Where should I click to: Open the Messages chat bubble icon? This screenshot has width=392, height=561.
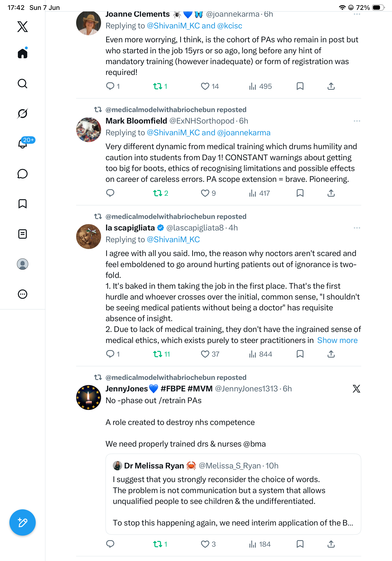[x=23, y=174]
